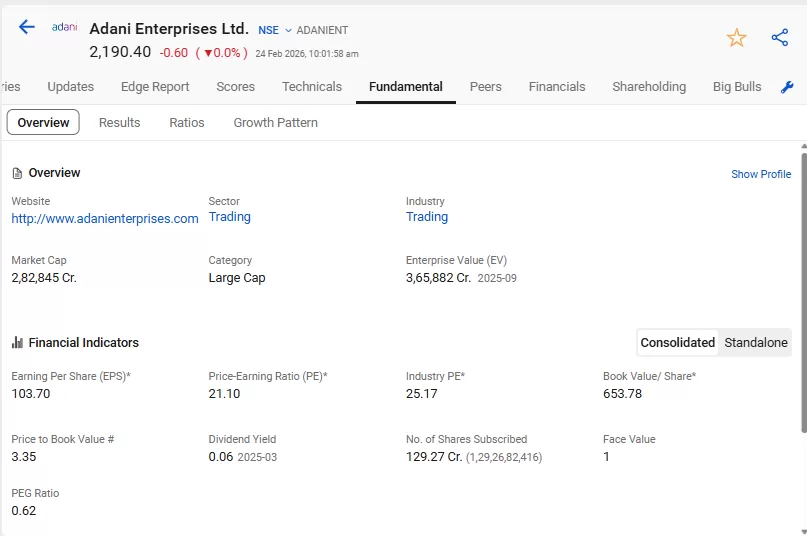The height and width of the screenshot is (536, 807).
Task: Select the Overview sub-tab
Action: pyautogui.click(x=43, y=122)
